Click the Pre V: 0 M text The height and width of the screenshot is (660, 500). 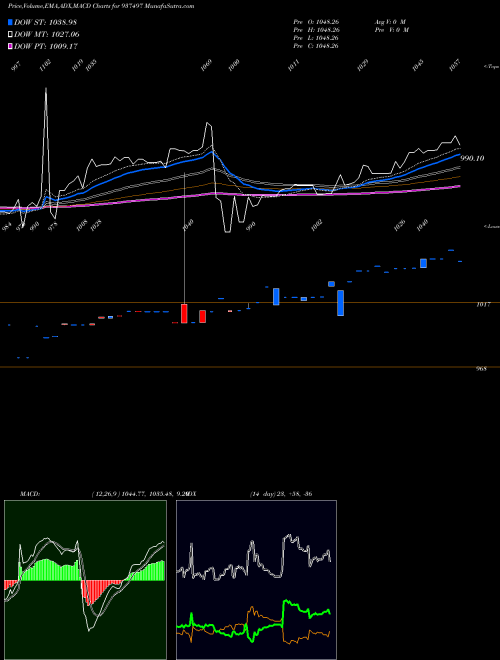(x=392, y=30)
